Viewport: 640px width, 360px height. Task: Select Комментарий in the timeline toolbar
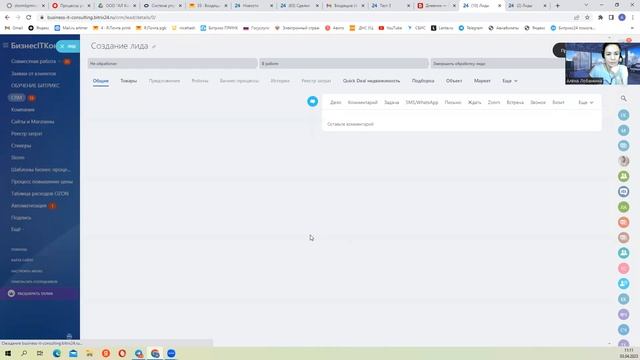(362, 102)
